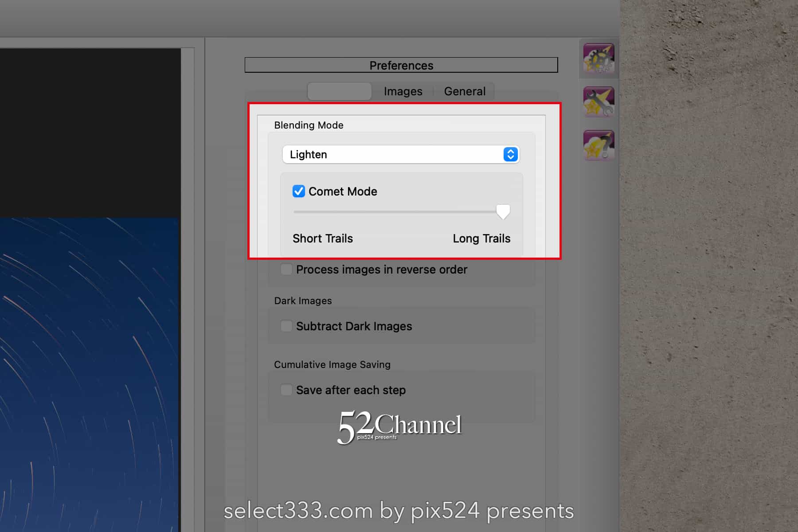Viewport: 798px width, 532px height.
Task: Click the Short Trails label
Action: point(323,239)
